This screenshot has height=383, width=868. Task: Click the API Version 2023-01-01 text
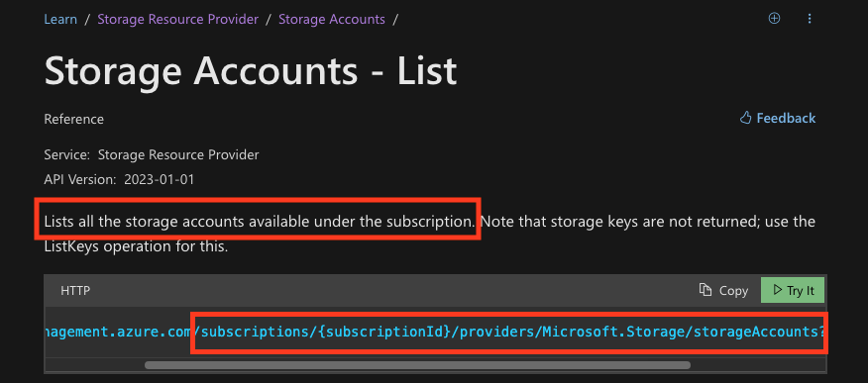tap(119, 179)
